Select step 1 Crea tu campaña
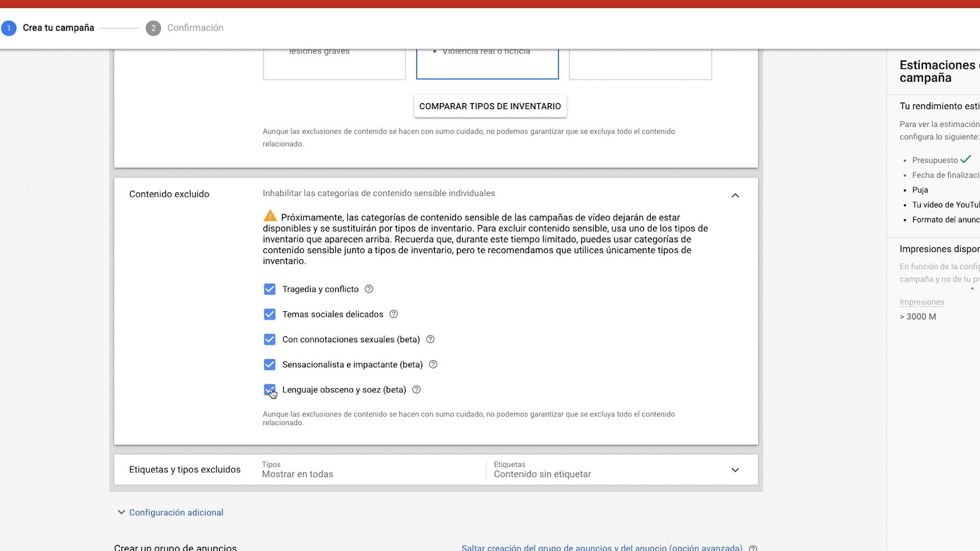The image size is (980, 551). 48,28
